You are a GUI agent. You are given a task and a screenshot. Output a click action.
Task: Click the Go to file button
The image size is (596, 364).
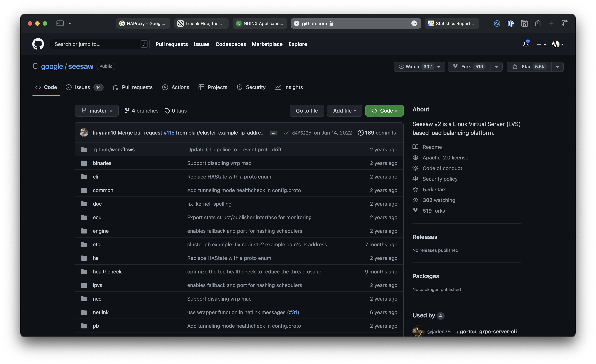[x=307, y=111]
